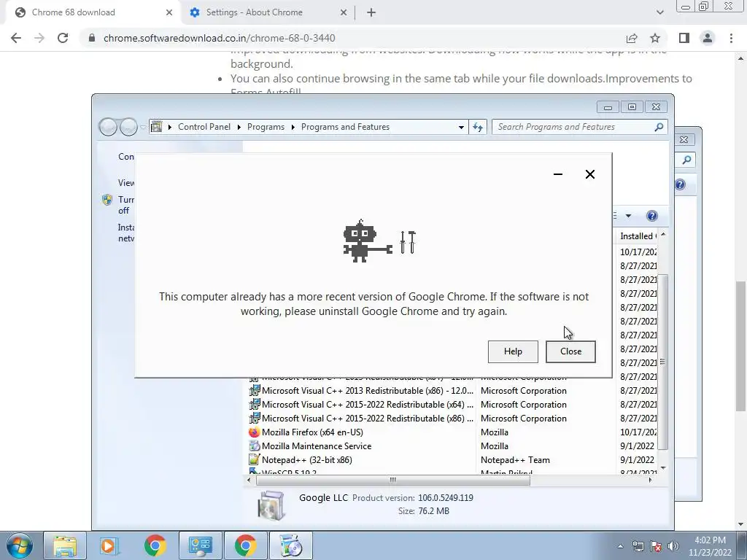Open the Chrome side panel icon

point(684,38)
